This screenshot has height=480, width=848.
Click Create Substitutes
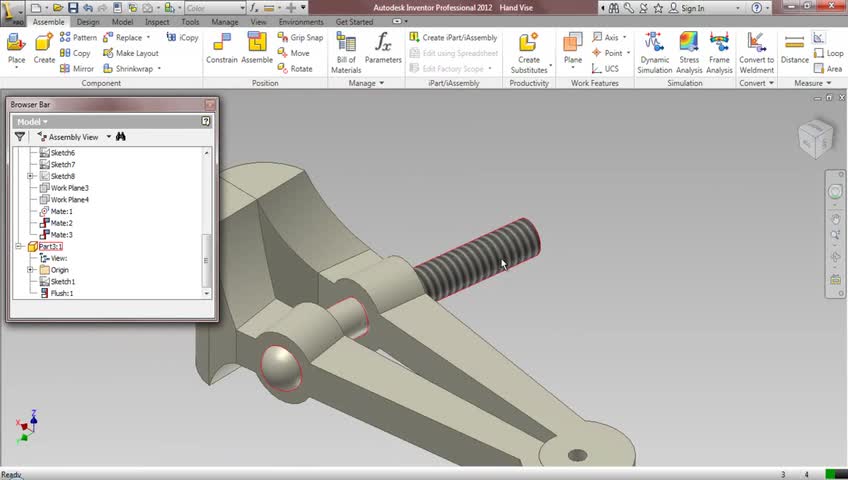[529, 52]
